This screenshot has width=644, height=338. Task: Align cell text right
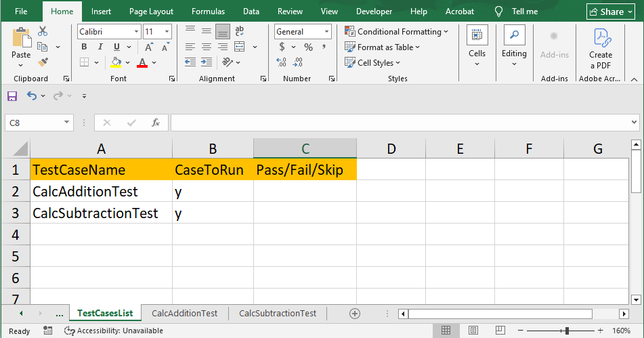pos(223,47)
